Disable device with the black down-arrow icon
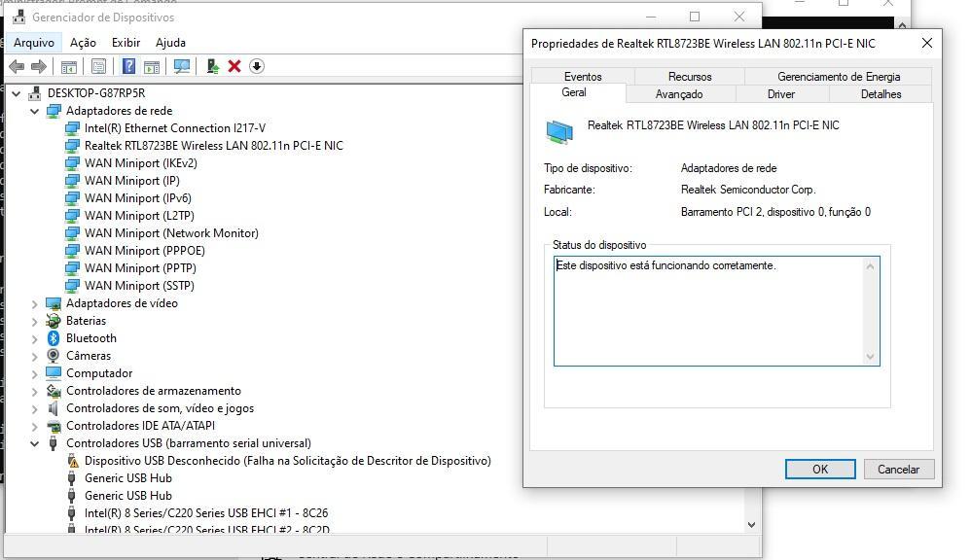971x560 pixels. pyautogui.click(x=257, y=66)
